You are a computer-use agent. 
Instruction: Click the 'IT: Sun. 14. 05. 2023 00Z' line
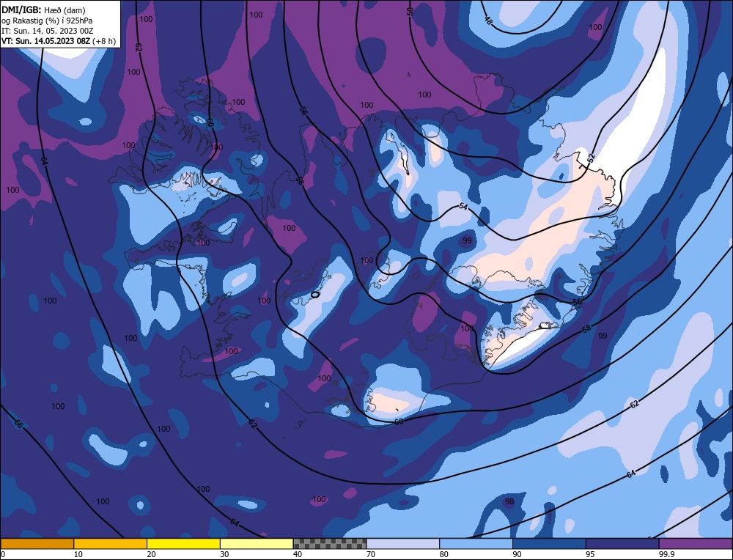coord(47,31)
